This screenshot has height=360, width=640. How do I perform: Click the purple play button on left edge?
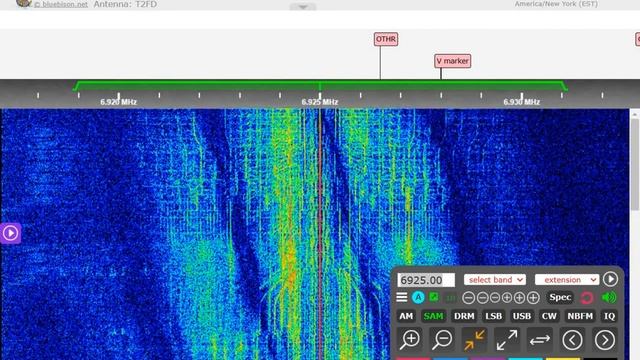click(10, 233)
